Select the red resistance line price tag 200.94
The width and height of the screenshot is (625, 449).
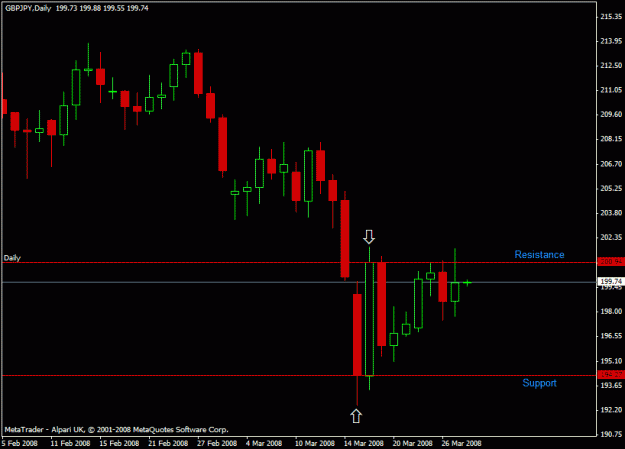click(611, 262)
